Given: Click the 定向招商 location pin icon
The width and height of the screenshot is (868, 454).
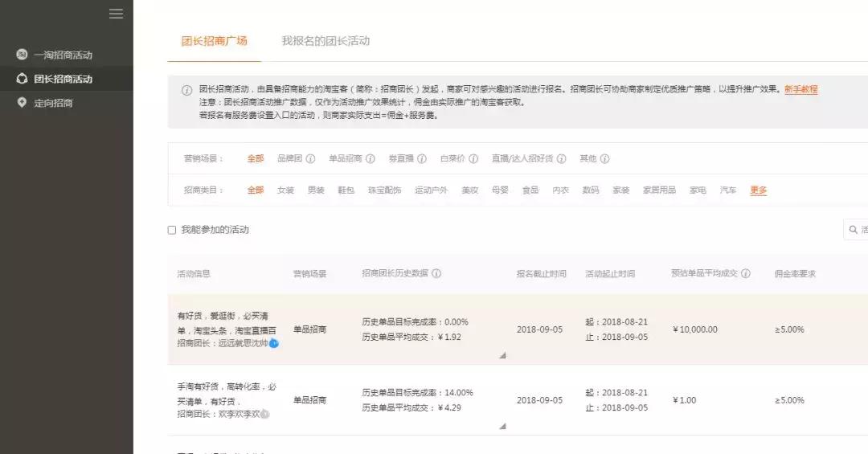Looking at the screenshot, I should (22, 102).
